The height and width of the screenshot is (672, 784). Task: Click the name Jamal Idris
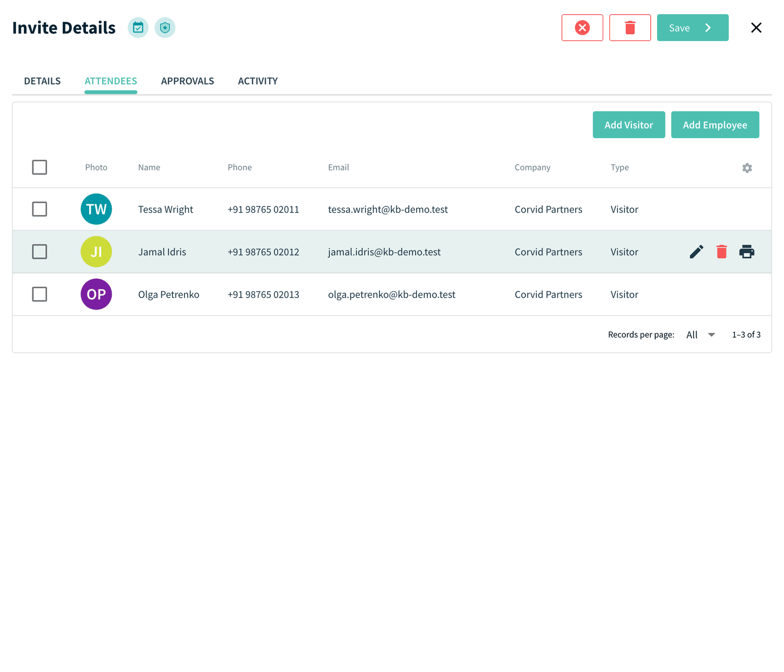(162, 252)
